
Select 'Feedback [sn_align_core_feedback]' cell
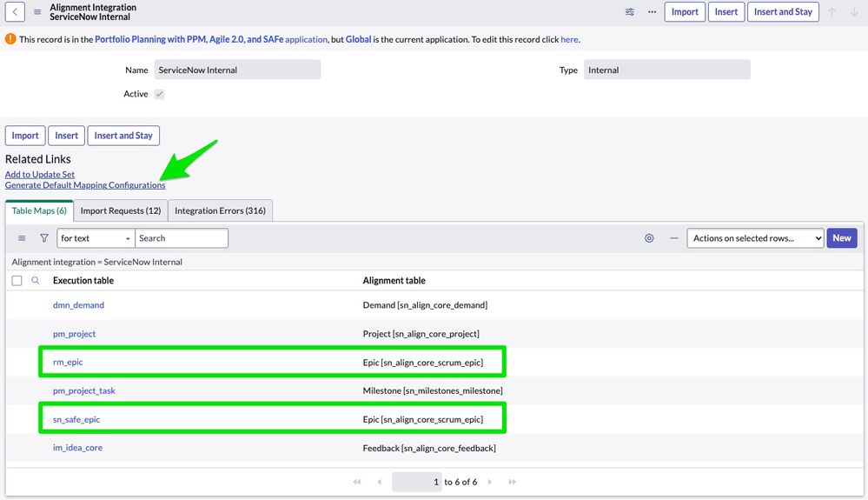(429, 448)
